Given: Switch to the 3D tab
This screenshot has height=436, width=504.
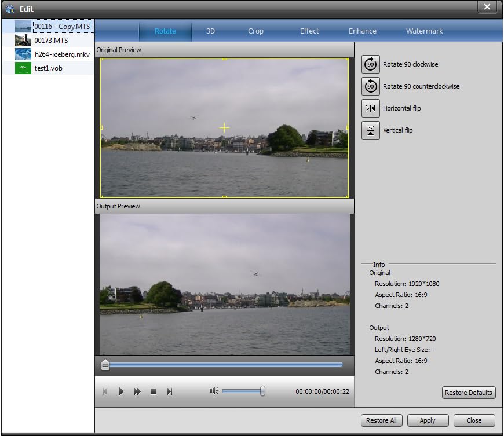Looking at the screenshot, I should [x=210, y=31].
